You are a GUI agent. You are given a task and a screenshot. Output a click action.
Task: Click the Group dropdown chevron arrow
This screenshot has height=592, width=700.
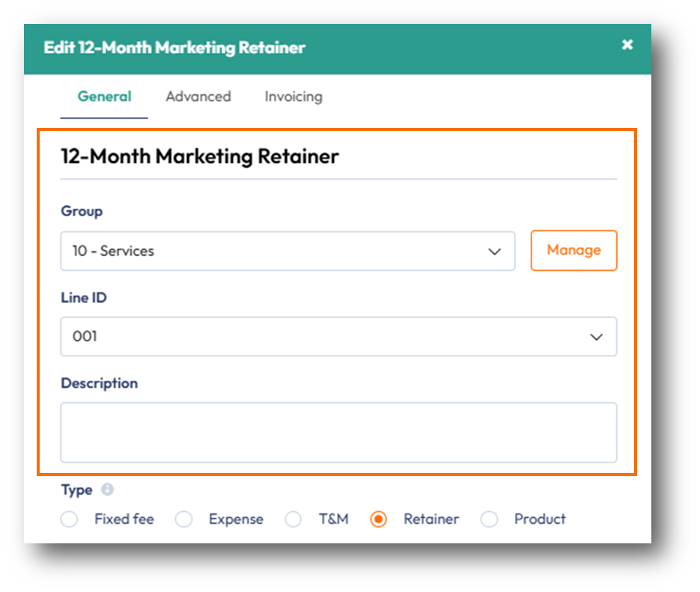coord(494,251)
